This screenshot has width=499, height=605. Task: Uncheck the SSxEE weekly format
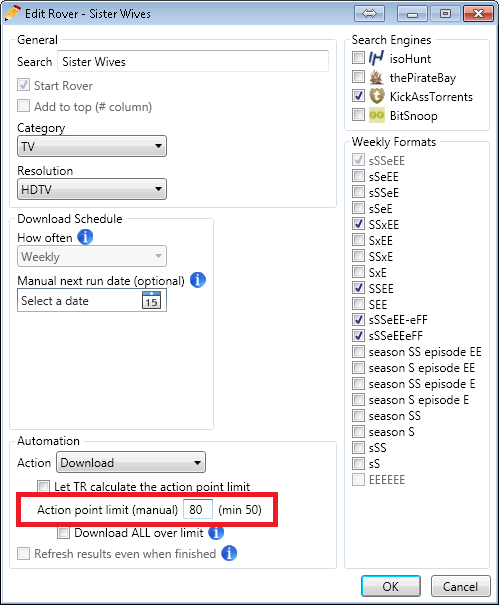click(358, 224)
